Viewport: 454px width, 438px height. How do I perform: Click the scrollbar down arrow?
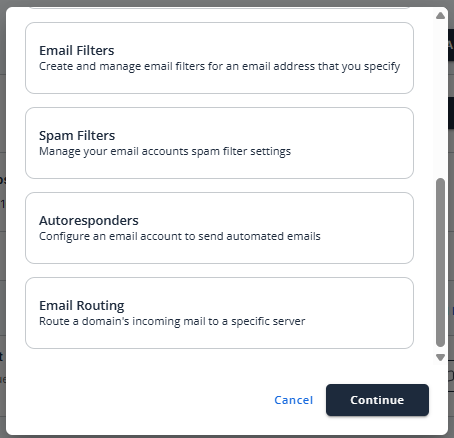pyautogui.click(x=440, y=357)
